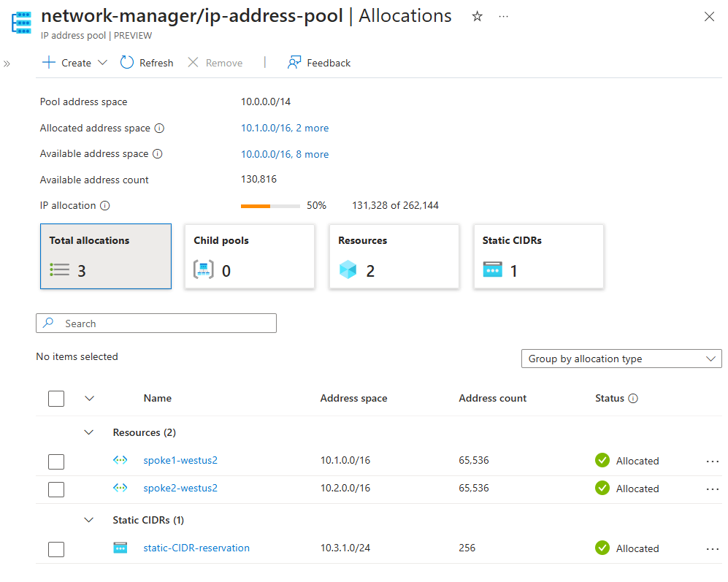Click the Status column info icon
The image size is (728, 582).
633,398
